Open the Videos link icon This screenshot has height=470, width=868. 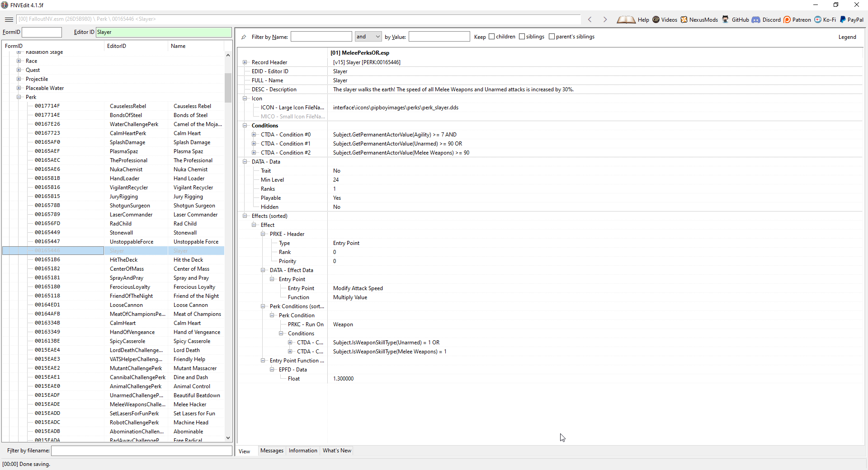tap(656, 19)
